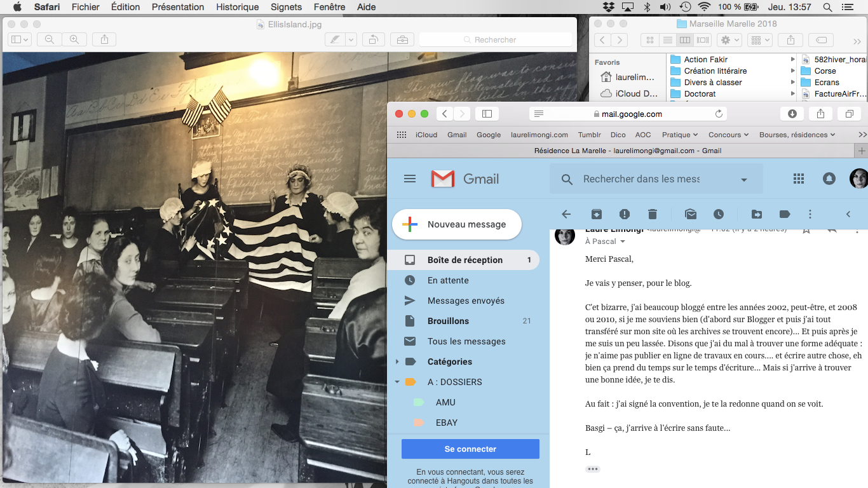Screen dimensions: 868x488
Task: Click the Move to folder icon
Action: (757, 214)
